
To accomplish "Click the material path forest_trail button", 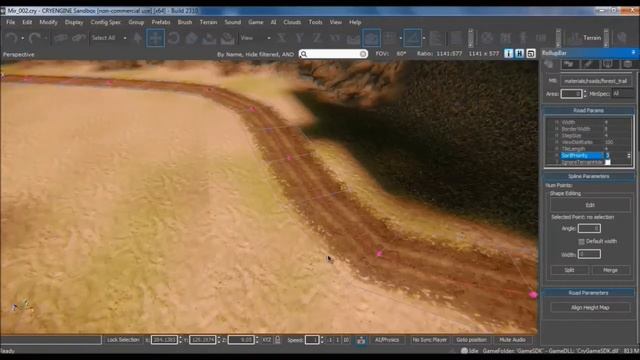I will point(596,81).
